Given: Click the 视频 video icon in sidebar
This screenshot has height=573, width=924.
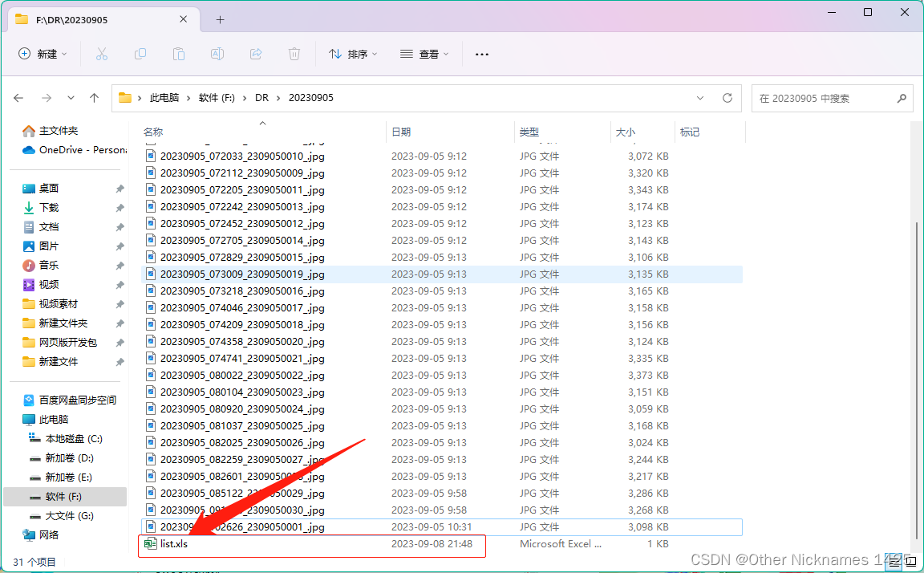Looking at the screenshot, I should (28, 285).
